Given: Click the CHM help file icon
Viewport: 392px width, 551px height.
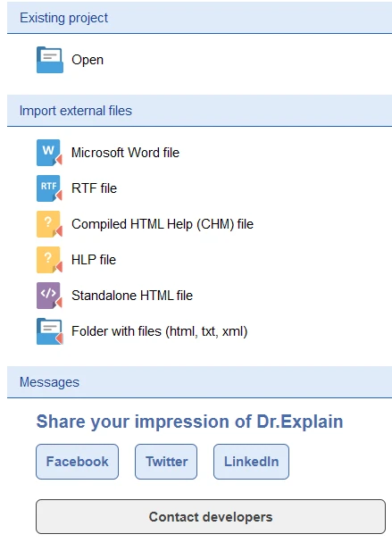Looking at the screenshot, I should tap(49, 224).
